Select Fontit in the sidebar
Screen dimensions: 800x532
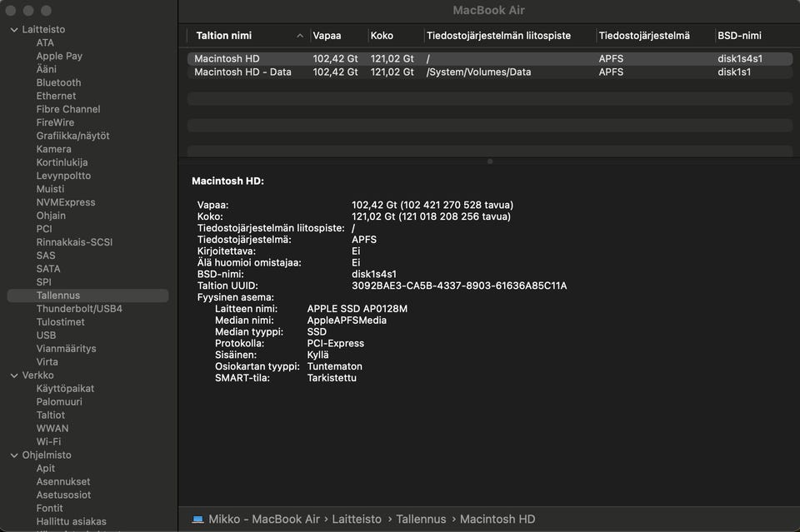pos(49,508)
